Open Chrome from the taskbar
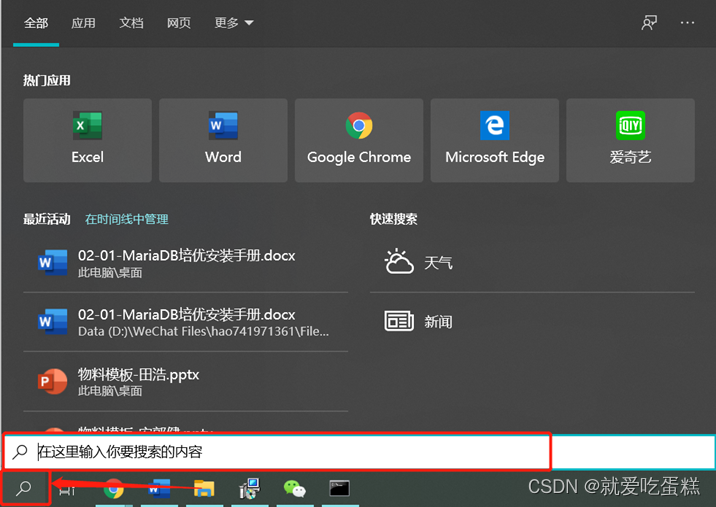The image size is (716, 507). [x=113, y=489]
